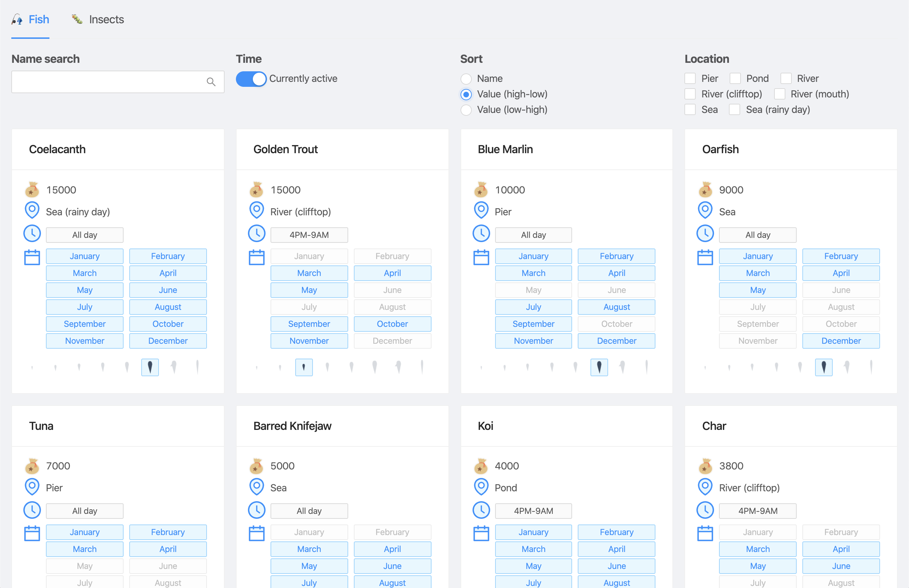Click Koi's location pin icon
The height and width of the screenshot is (588, 909).
(481, 487)
